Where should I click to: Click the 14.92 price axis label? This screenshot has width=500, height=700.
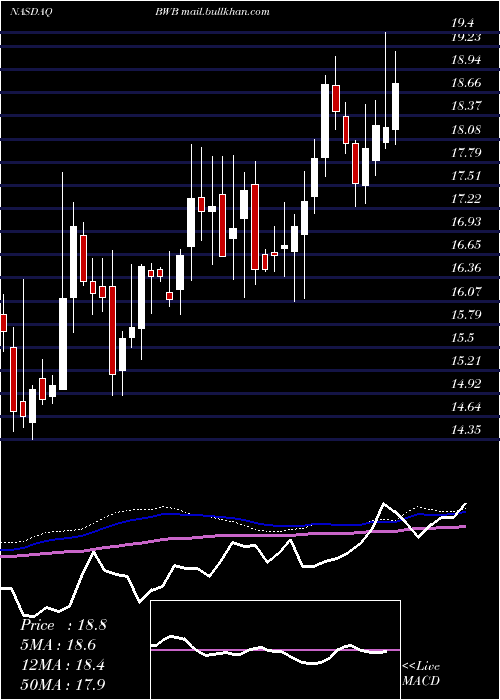[x=466, y=384]
